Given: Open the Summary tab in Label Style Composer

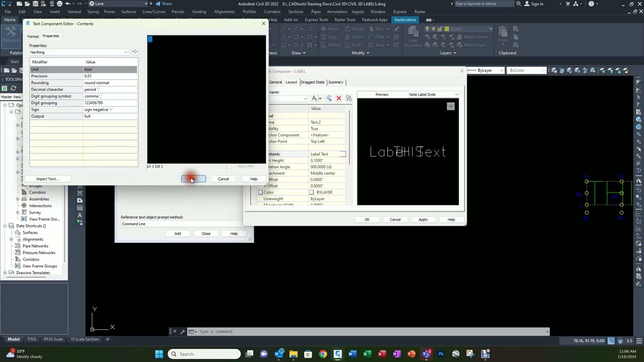Looking at the screenshot, I should click(x=336, y=82).
